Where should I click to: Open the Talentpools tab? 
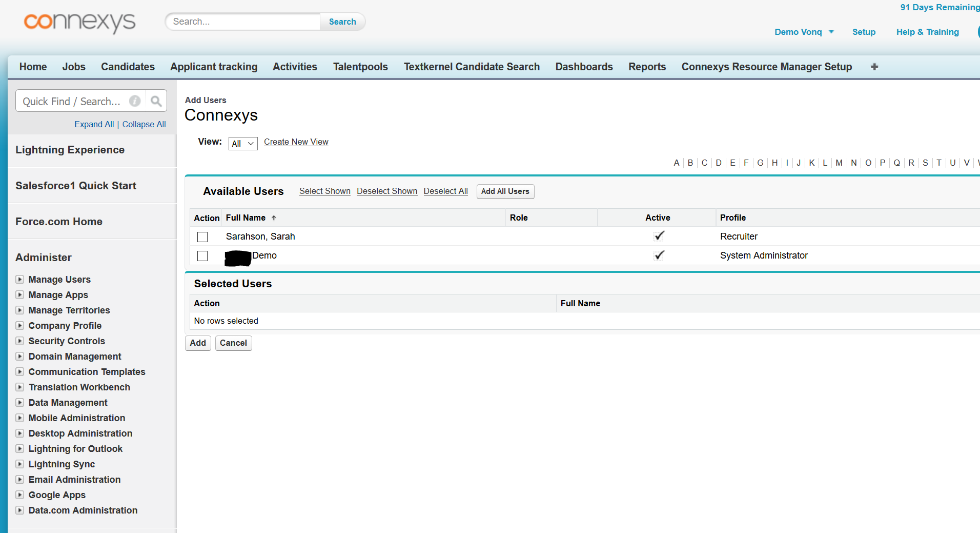360,67
